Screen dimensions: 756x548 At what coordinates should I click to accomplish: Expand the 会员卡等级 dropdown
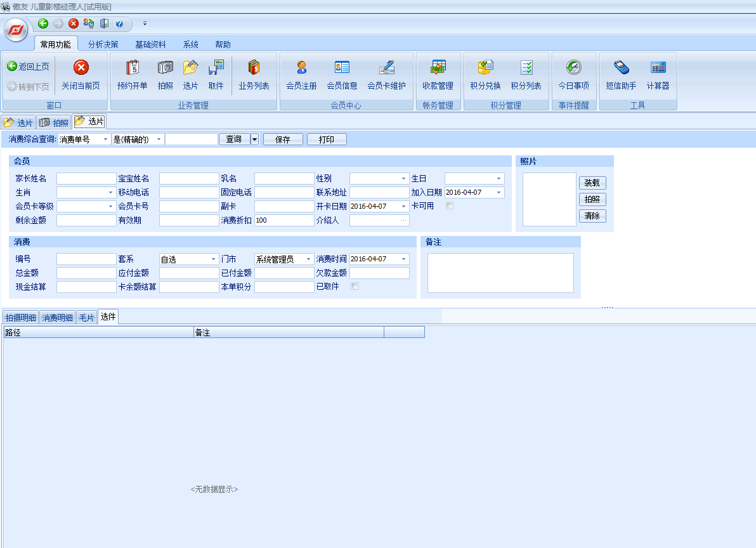[x=110, y=207]
